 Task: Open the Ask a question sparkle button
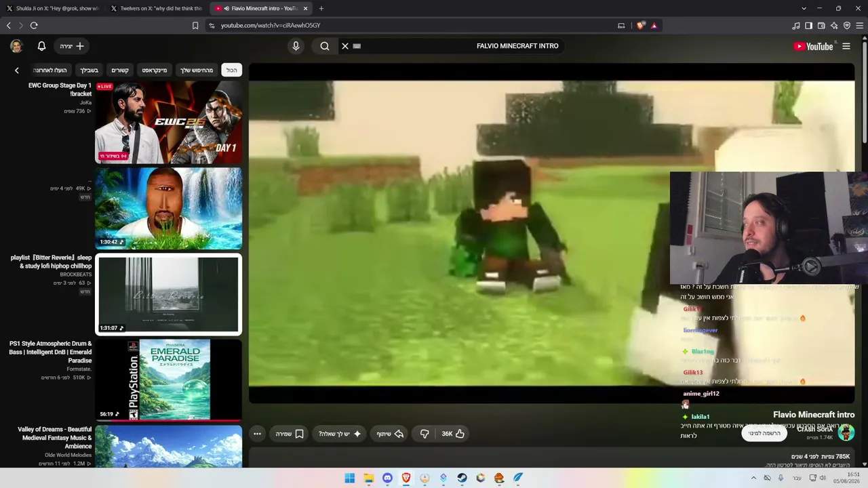click(x=340, y=434)
